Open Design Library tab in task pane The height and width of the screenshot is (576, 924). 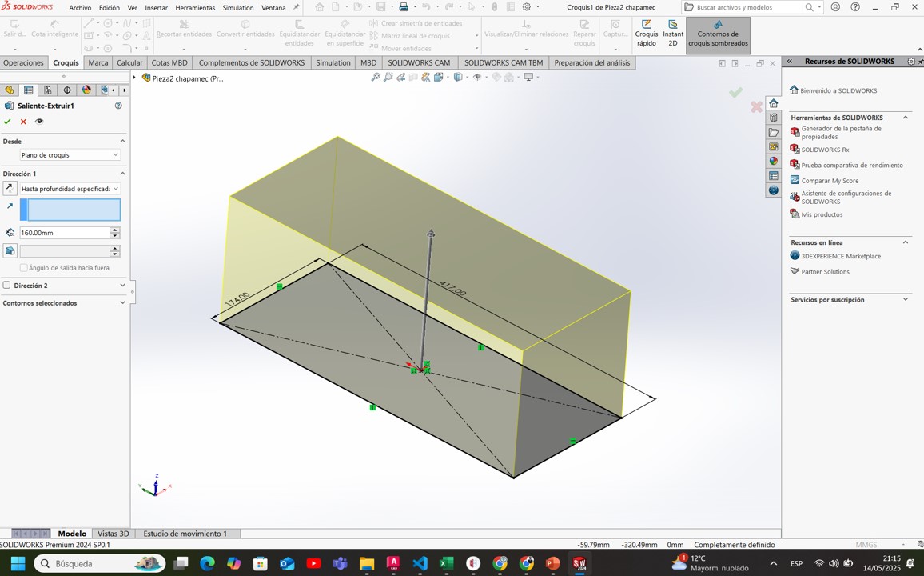tap(774, 118)
